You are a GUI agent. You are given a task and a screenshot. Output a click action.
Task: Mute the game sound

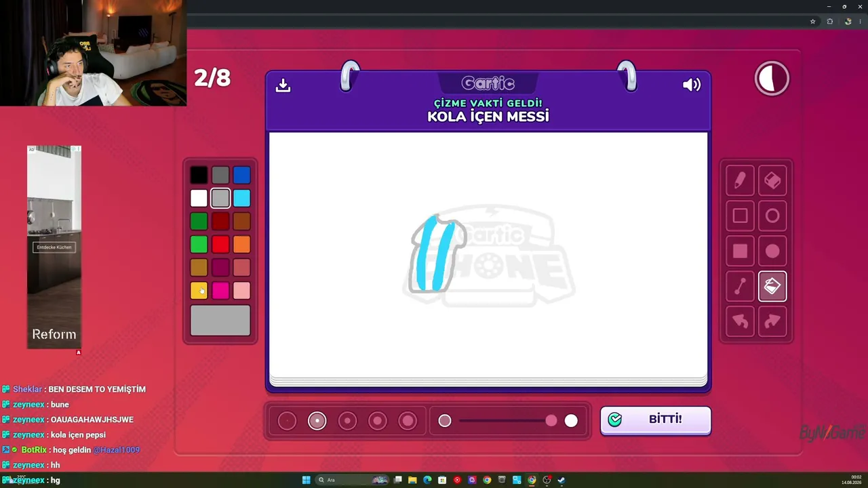[x=692, y=85]
